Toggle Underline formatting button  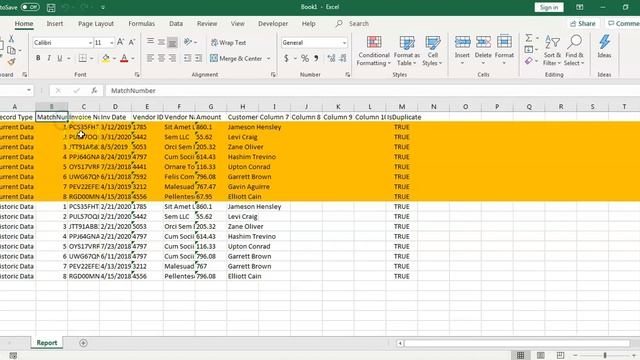click(60, 58)
